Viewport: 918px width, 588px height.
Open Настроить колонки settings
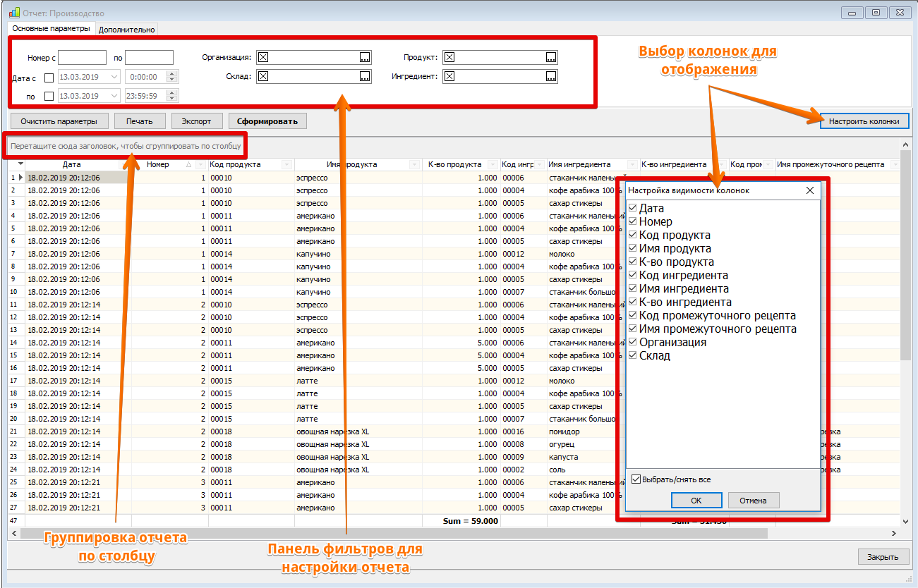[x=864, y=121]
